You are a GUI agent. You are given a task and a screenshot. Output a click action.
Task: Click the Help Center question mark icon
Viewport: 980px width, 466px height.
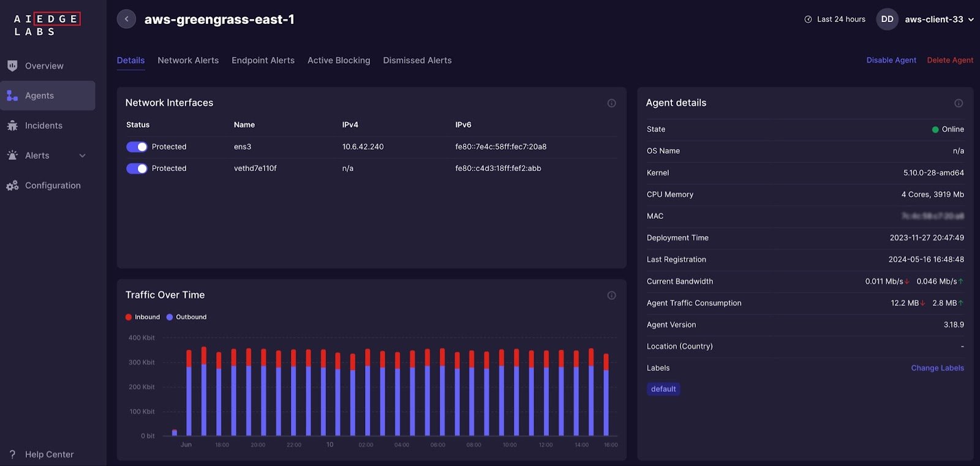[12, 454]
